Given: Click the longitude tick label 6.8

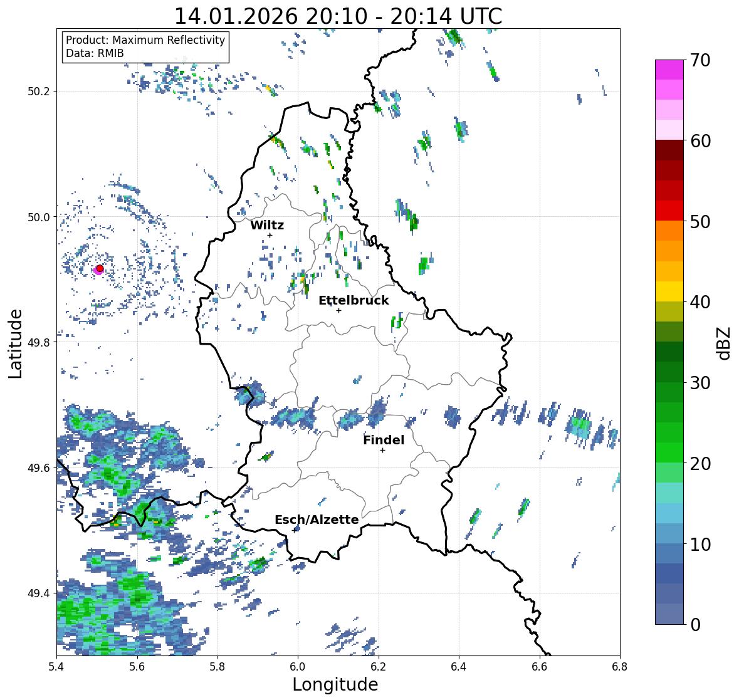Looking at the screenshot, I should click(x=619, y=667).
